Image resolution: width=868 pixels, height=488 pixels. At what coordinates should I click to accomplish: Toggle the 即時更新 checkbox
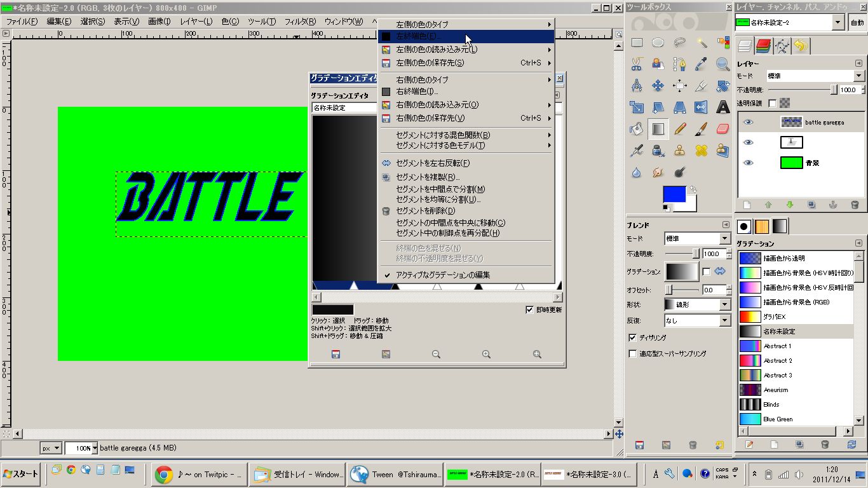(x=529, y=309)
